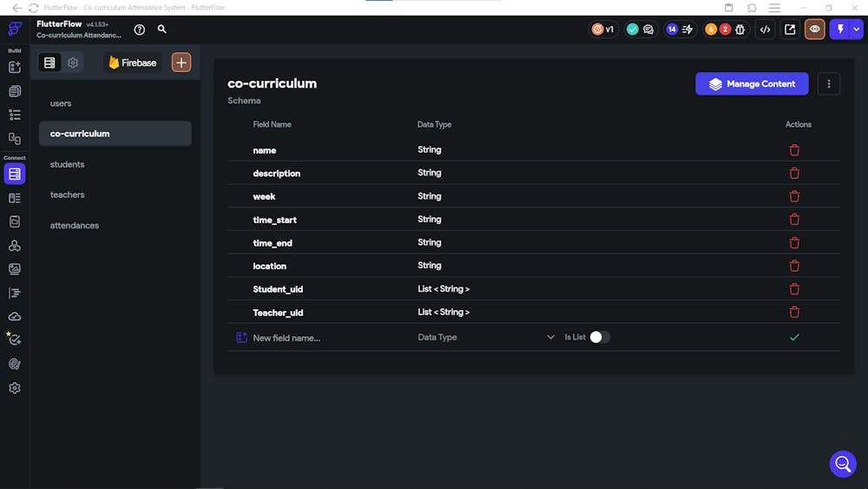Expand the run mode dropdown arrow
The image size is (868, 489).
tap(857, 30)
